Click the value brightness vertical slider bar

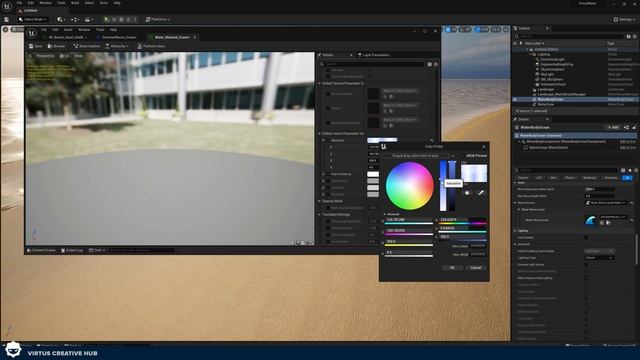pos(452,186)
